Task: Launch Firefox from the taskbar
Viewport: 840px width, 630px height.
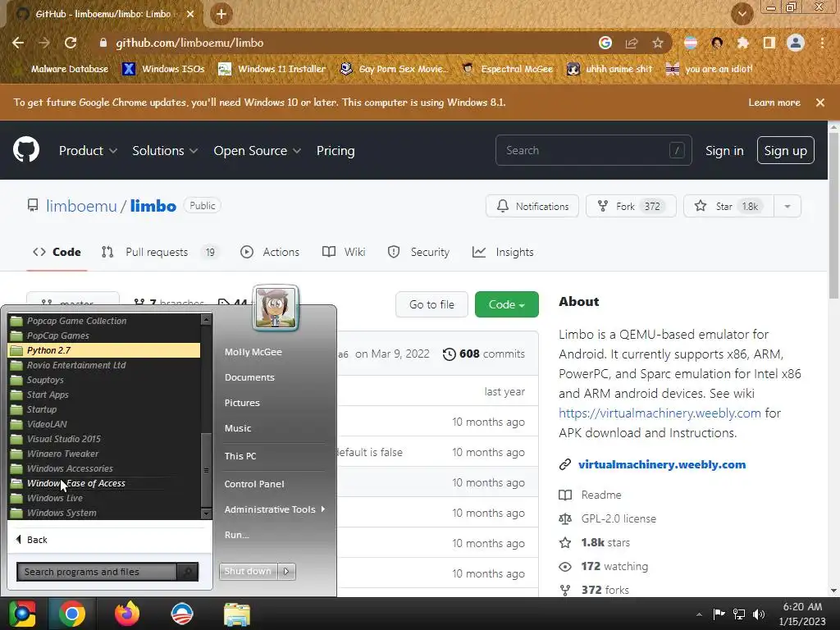Action: coord(127,614)
